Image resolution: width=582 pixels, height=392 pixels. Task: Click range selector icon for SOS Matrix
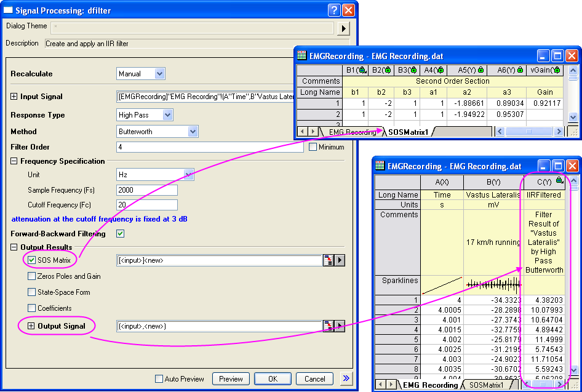coord(329,260)
